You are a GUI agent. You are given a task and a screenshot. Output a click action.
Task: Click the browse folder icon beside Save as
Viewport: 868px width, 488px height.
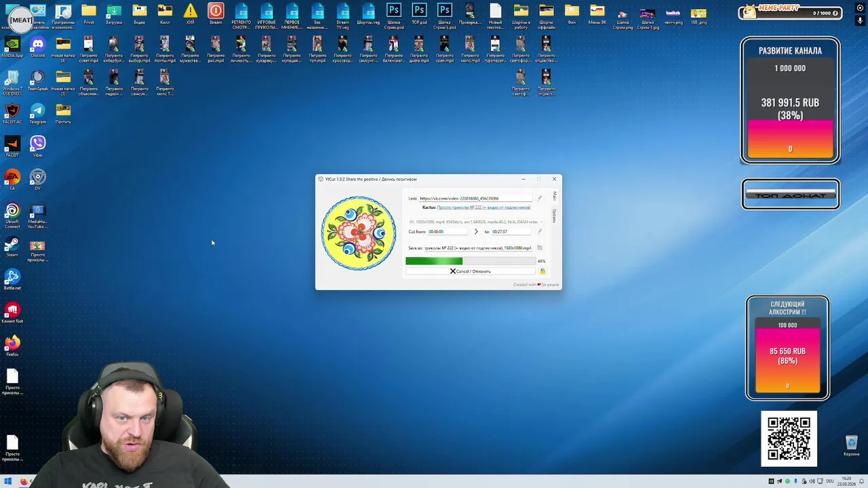point(540,248)
